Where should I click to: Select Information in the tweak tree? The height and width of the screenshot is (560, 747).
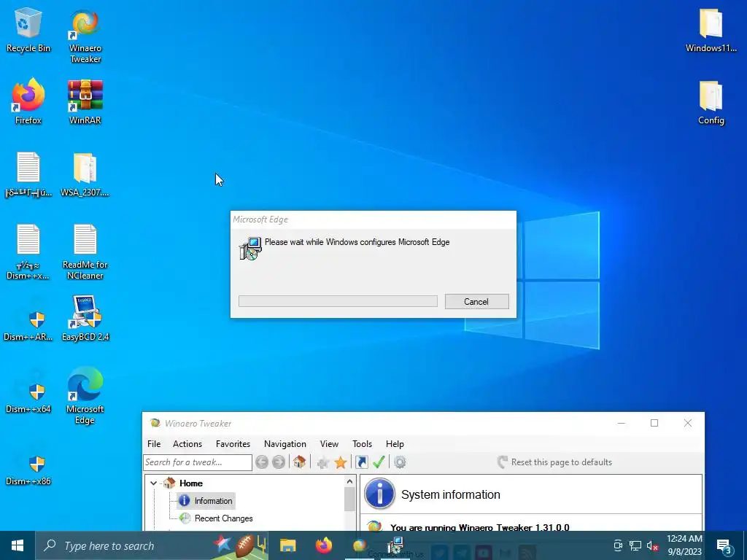[206, 501]
